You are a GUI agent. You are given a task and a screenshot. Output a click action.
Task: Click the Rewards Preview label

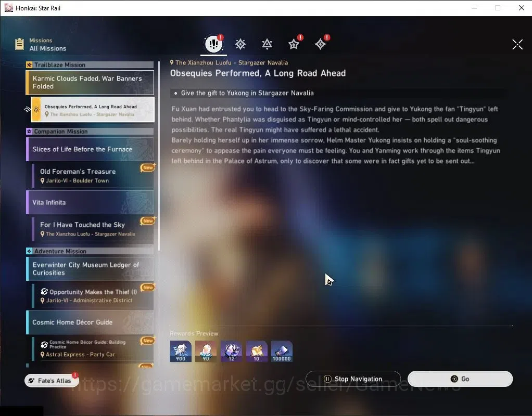click(x=194, y=334)
